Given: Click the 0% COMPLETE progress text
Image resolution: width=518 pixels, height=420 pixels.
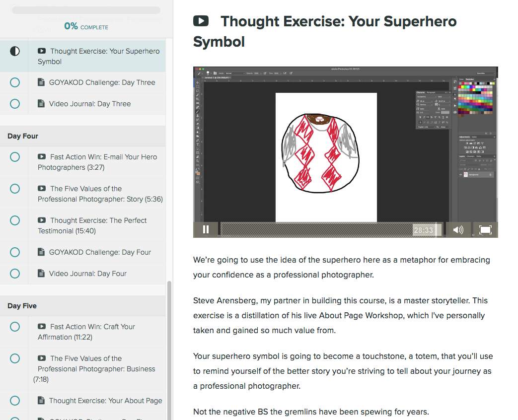Looking at the screenshot, I should pyautogui.click(x=86, y=26).
